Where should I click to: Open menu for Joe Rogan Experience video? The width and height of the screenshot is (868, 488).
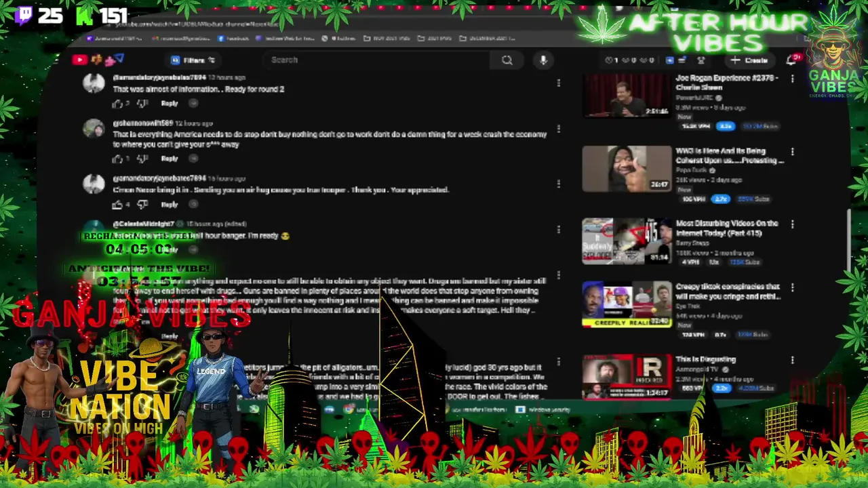[x=792, y=79]
